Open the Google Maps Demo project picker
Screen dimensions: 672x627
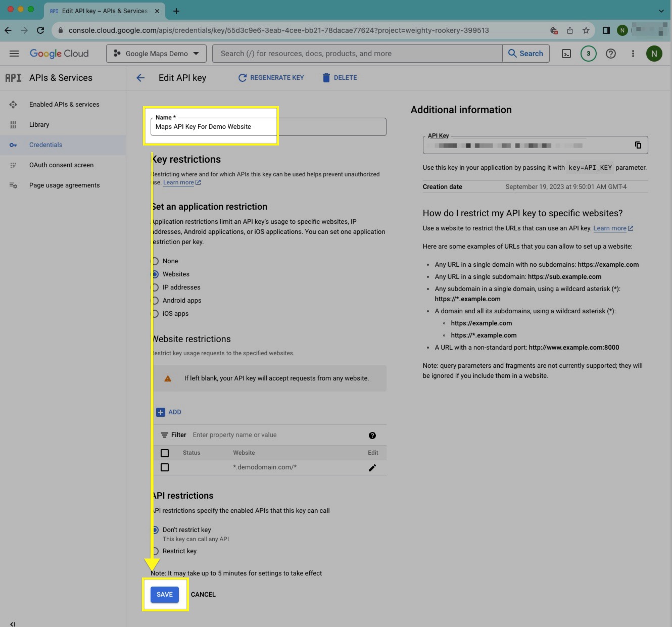[x=156, y=54]
